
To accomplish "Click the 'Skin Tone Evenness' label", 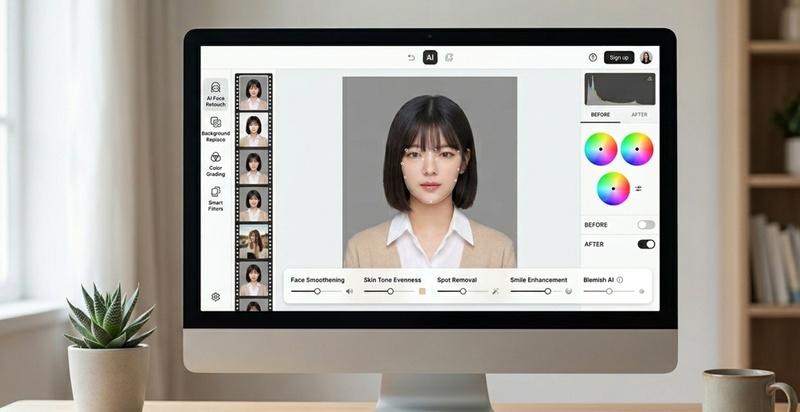I will 392,280.
